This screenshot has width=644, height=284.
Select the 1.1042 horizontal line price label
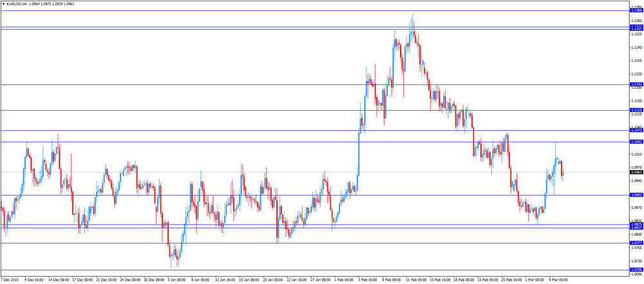[x=636, y=142]
